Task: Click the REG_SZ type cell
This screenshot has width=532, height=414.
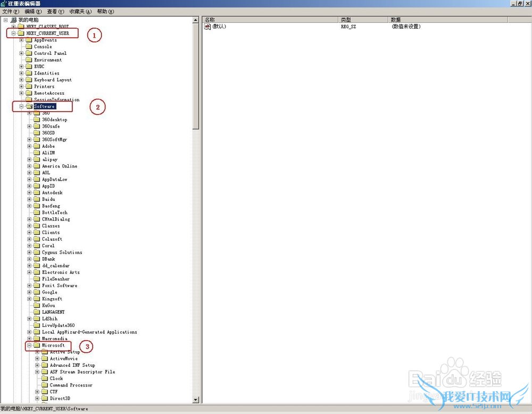Action: 348,27
